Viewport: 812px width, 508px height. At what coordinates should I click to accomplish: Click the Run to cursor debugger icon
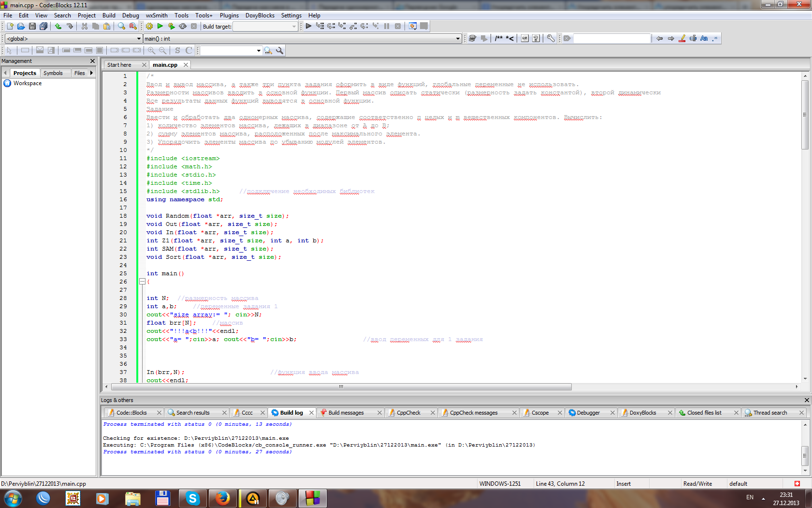click(x=320, y=26)
